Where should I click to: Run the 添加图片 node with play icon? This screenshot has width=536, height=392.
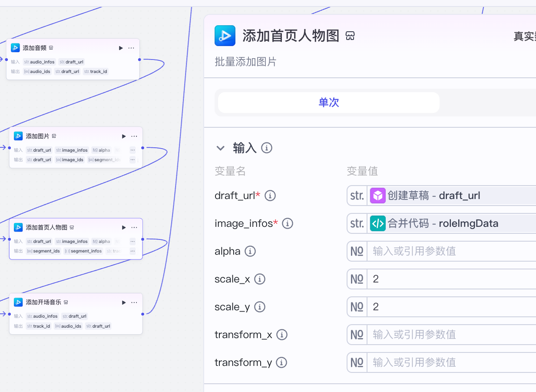(124, 136)
